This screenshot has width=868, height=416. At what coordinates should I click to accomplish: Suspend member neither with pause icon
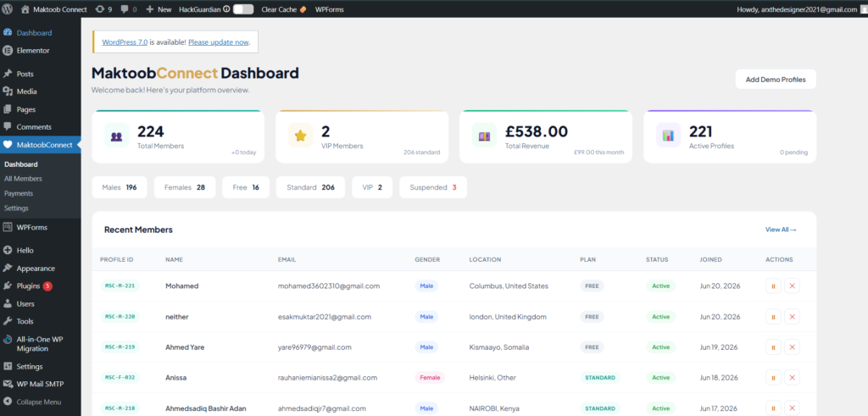point(773,317)
